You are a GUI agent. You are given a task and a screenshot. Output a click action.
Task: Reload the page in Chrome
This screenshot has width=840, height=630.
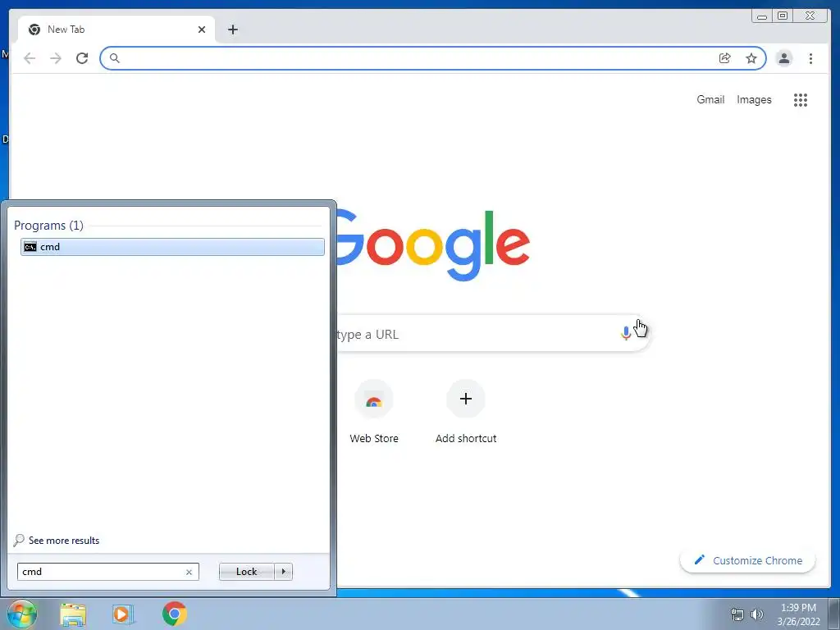click(82, 58)
